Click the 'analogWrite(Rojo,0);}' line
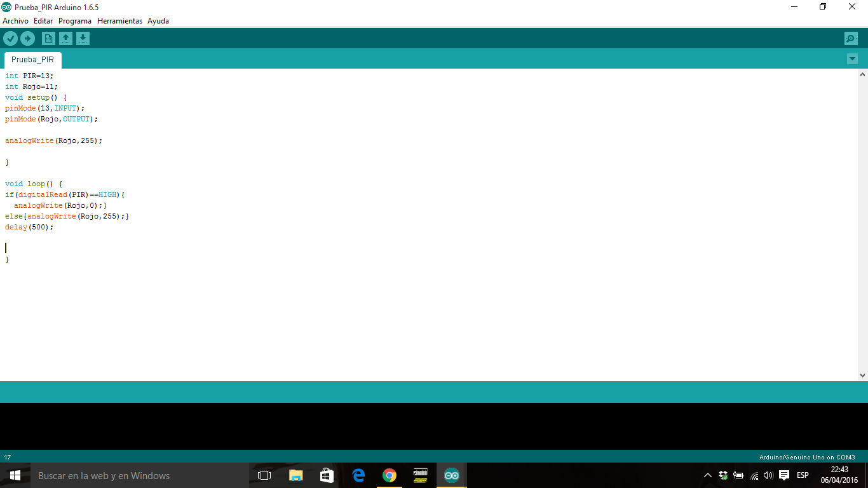The image size is (868, 488). pyautogui.click(x=60, y=205)
